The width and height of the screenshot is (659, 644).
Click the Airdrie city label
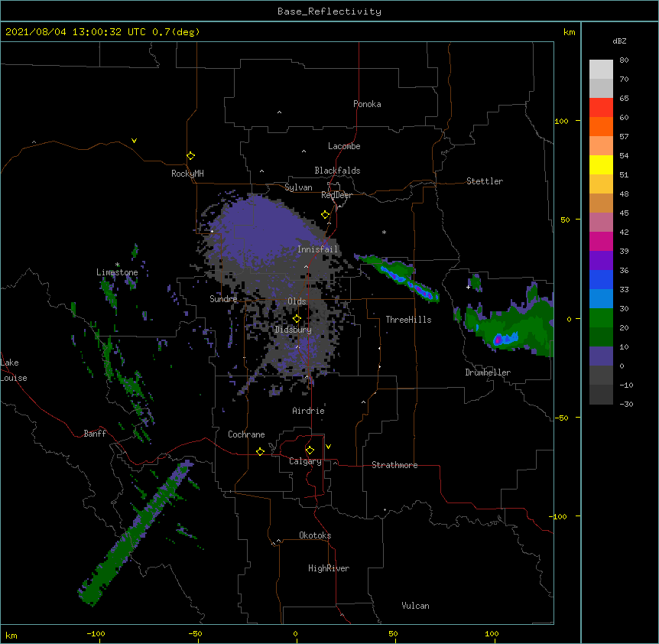point(309,411)
